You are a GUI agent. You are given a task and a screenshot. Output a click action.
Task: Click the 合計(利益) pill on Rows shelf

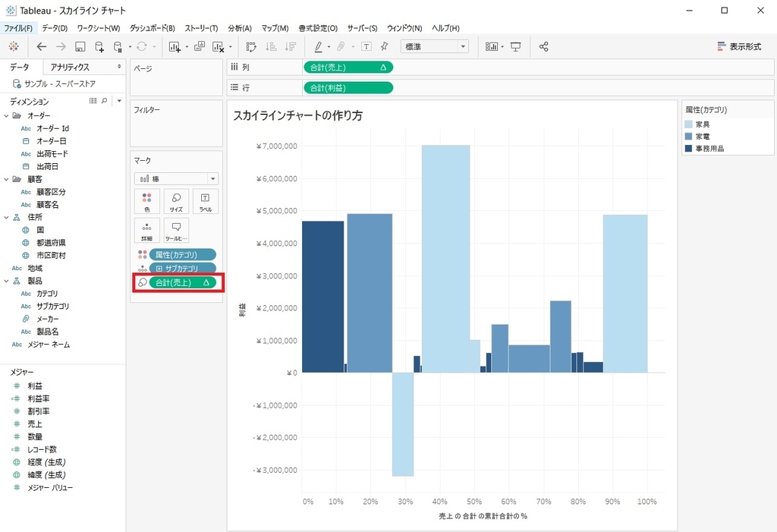pos(348,88)
